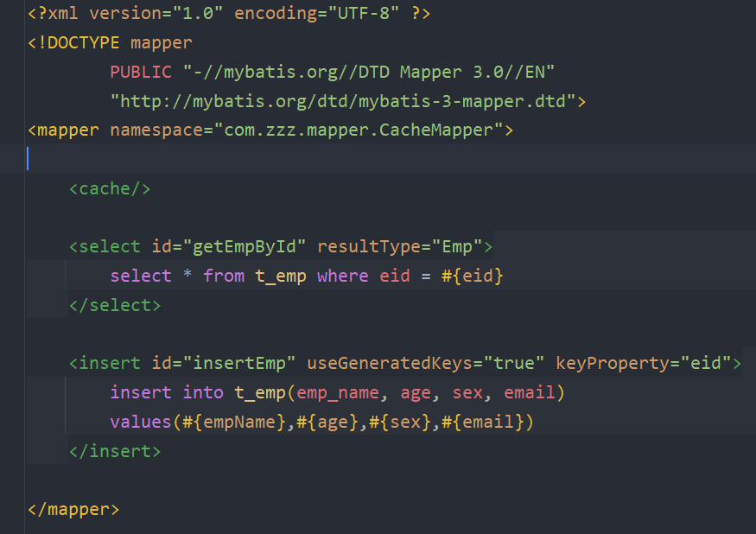This screenshot has height=534, width=756.
Task: Click the age column in the column list
Action: coord(416,392)
